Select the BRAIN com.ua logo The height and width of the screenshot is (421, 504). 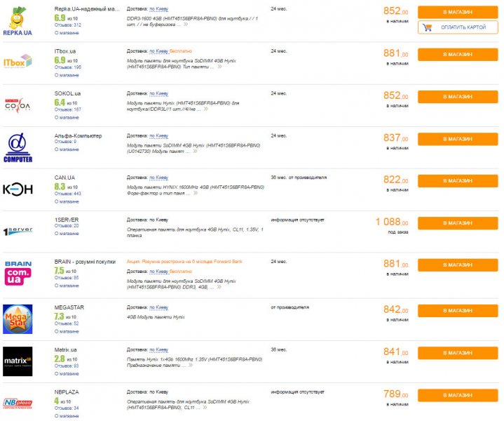tap(18, 274)
